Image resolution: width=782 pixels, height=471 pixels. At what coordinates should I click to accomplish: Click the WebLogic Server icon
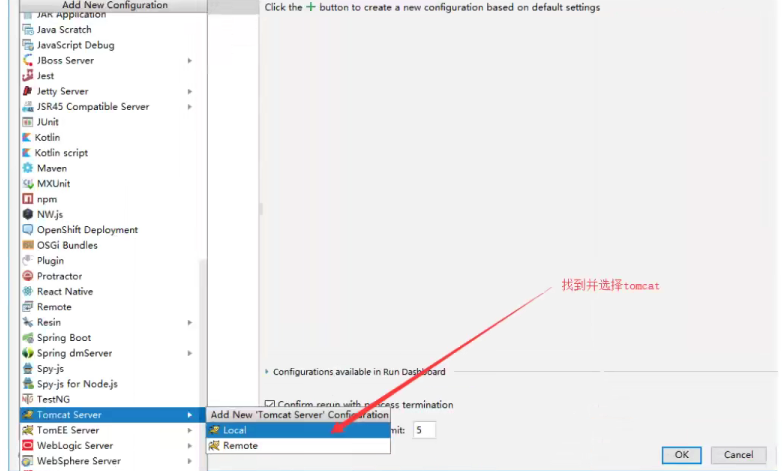tap(28, 446)
